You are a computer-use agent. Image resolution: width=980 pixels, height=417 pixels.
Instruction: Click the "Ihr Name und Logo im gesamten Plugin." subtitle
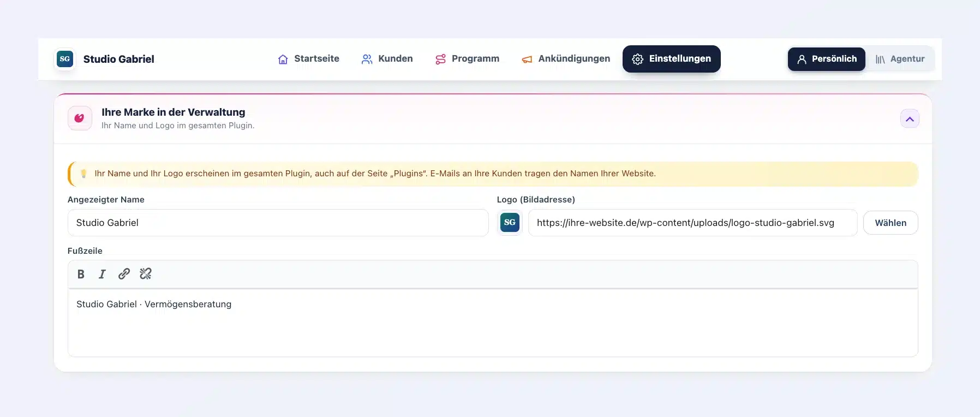pyautogui.click(x=178, y=126)
